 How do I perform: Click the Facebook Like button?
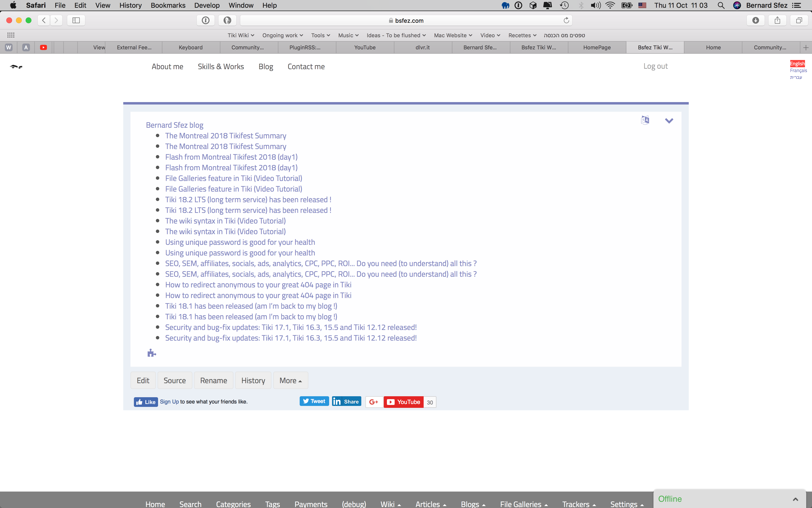(x=146, y=402)
